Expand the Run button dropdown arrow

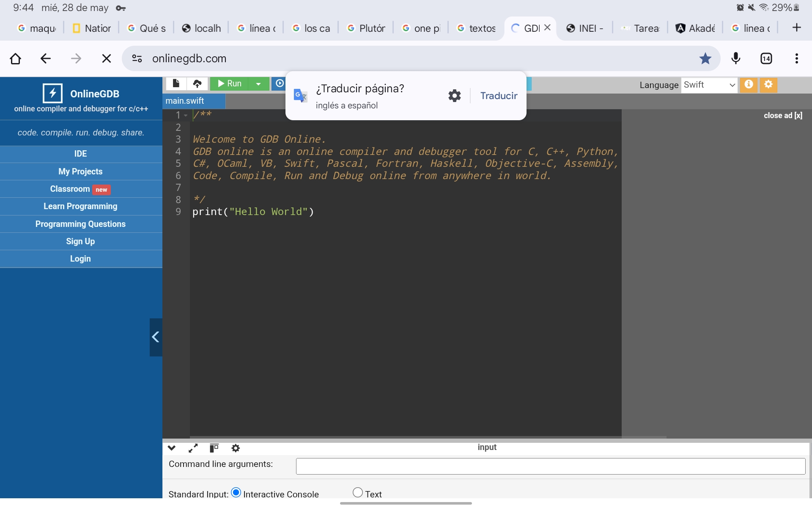click(x=258, y=84)
